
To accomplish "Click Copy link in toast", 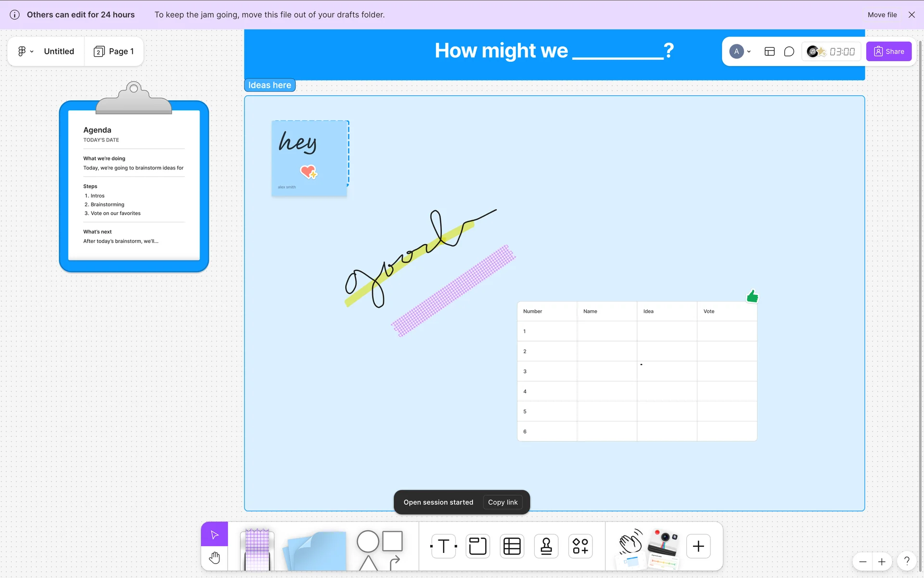I will 502,502.
